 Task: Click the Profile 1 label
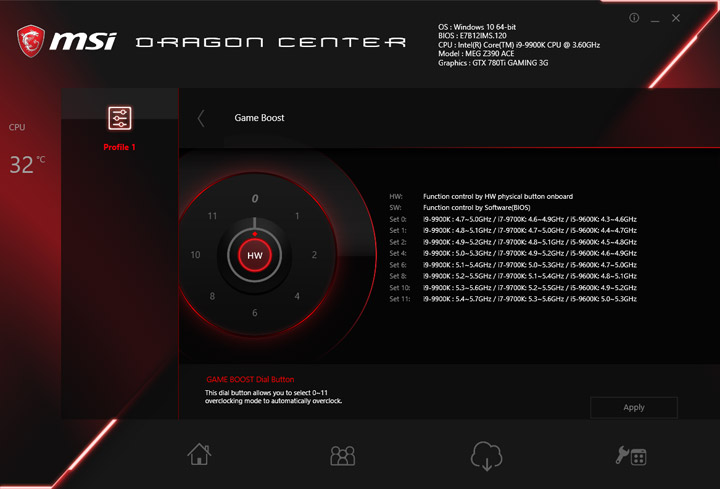(x=119, y=147)
